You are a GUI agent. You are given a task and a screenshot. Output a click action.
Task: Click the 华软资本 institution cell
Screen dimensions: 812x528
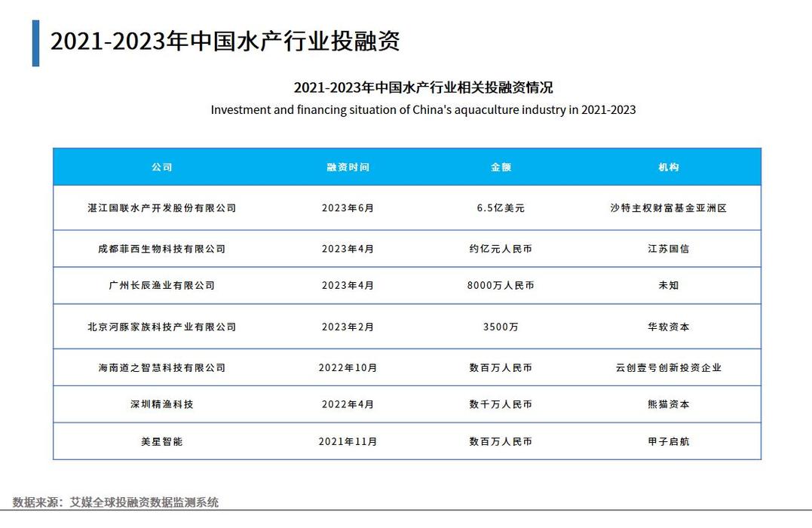click(670, 327)
